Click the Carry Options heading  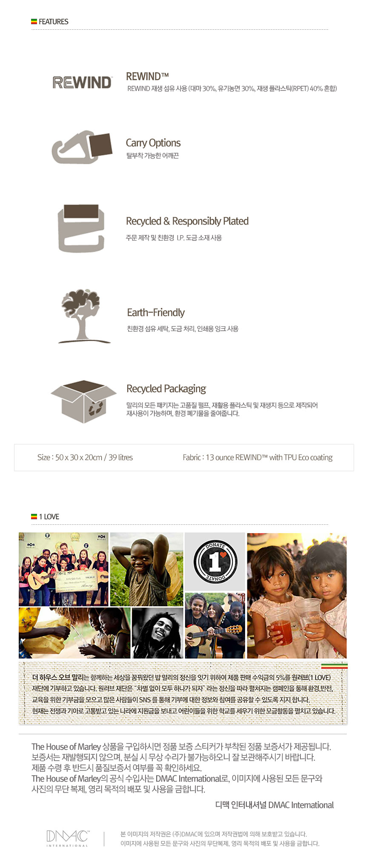(x=153, y=143)
